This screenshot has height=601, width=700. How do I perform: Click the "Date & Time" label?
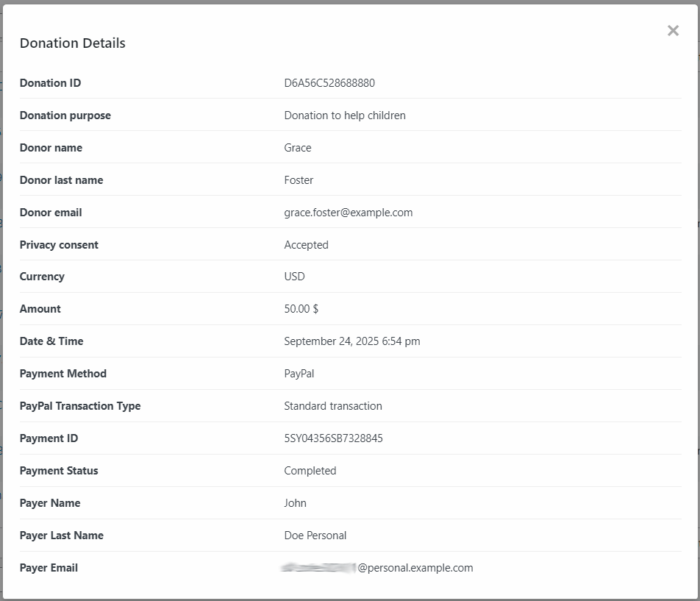tap(51, 341)
